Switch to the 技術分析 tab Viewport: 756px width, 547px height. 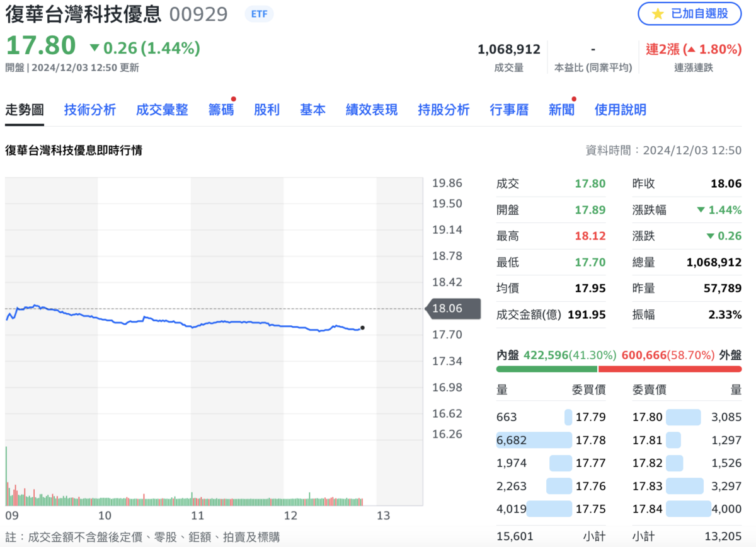[90, 110]
